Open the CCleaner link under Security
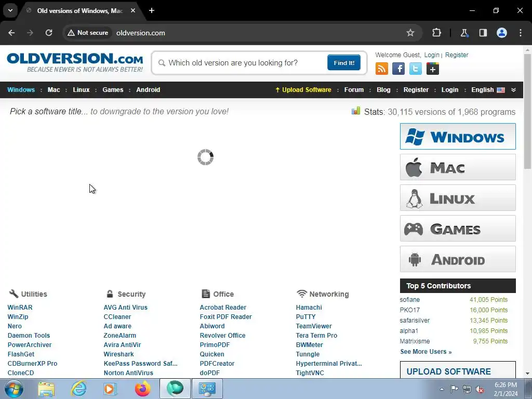 pyautogui.click(x=117, y=317)
